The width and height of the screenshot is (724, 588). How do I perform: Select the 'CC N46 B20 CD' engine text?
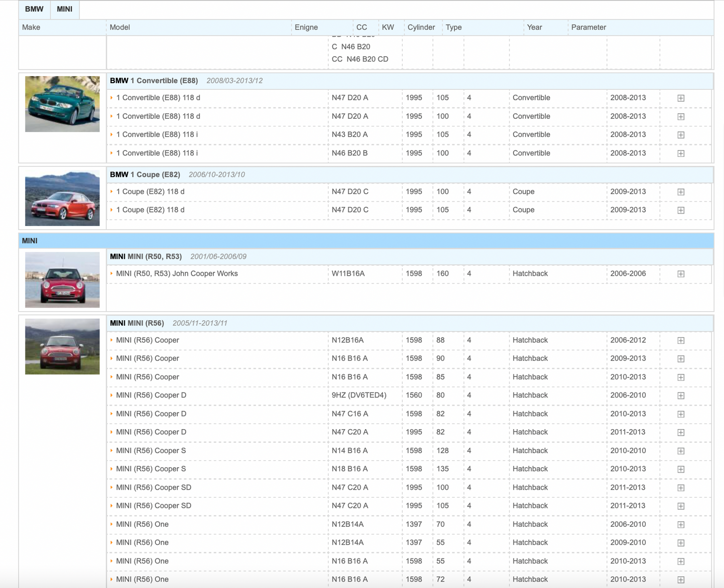pyautogui.click(x=360, y=59)
